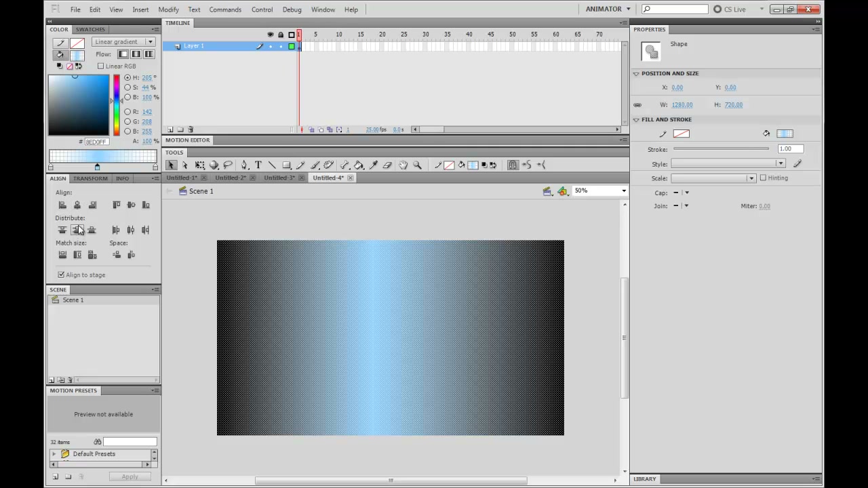Viewport: 868px width, 488px height.
Task: Open the stage zoom 50% dropdown
Action: coord(599,190)
